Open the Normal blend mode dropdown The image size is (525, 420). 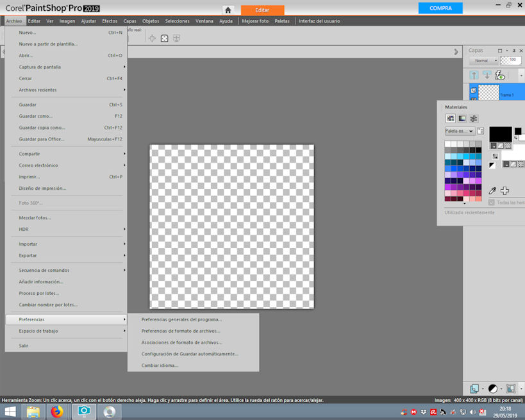(x=483, y=61)
